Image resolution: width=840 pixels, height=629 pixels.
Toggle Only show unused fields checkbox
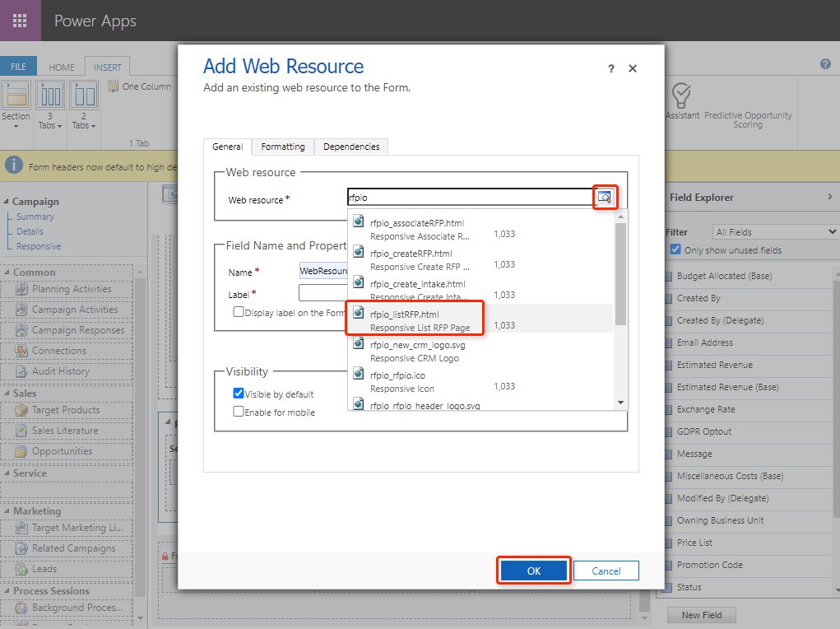675,249
